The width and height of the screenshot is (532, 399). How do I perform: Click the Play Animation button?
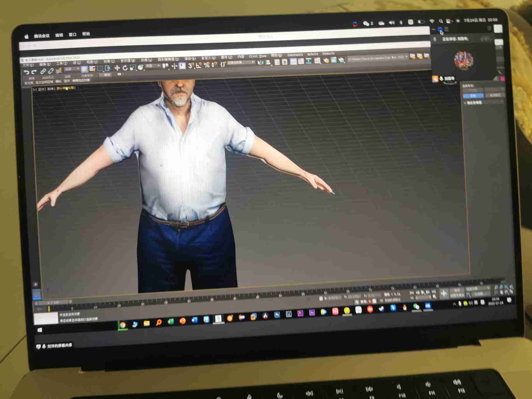423,292
